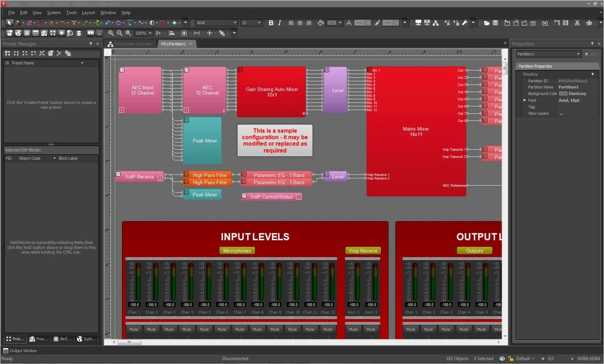Open the Arial font name dropdown
Screen dimensions: 604x364
click(x=235, y=23)
